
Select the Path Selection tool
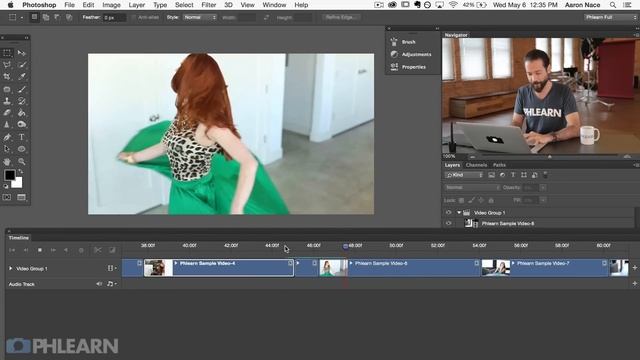point(7,149)
